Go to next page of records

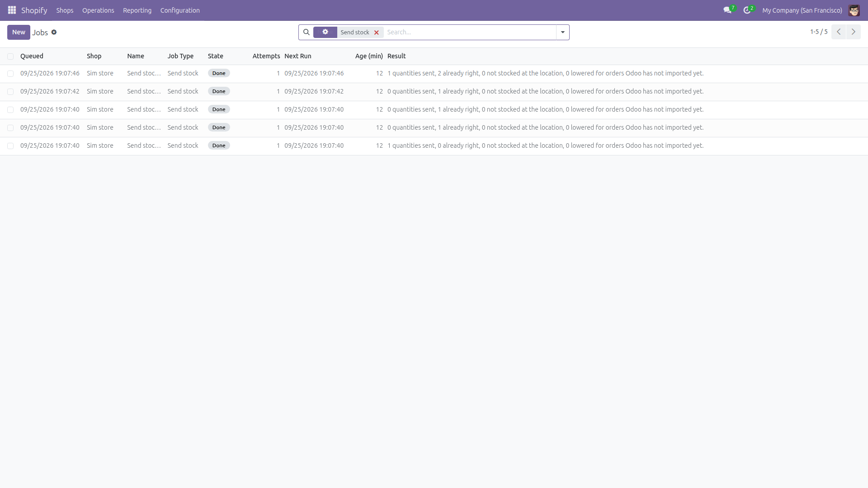(853, 32)
